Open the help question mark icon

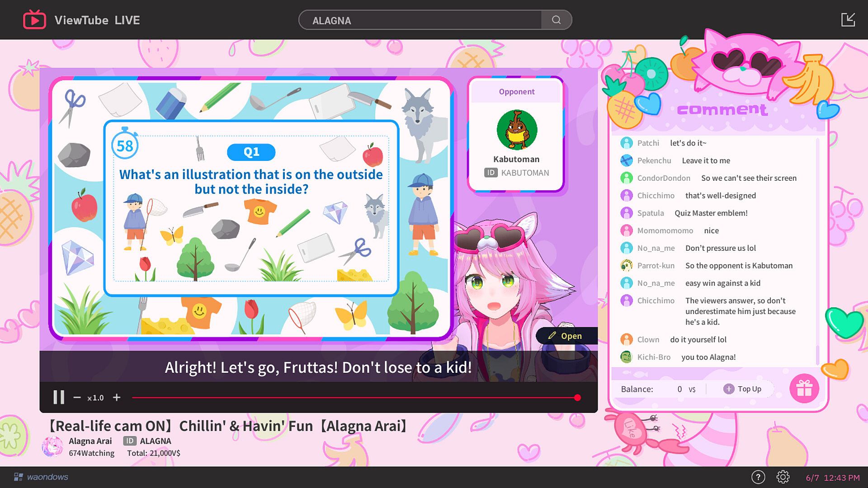(758, 477)
